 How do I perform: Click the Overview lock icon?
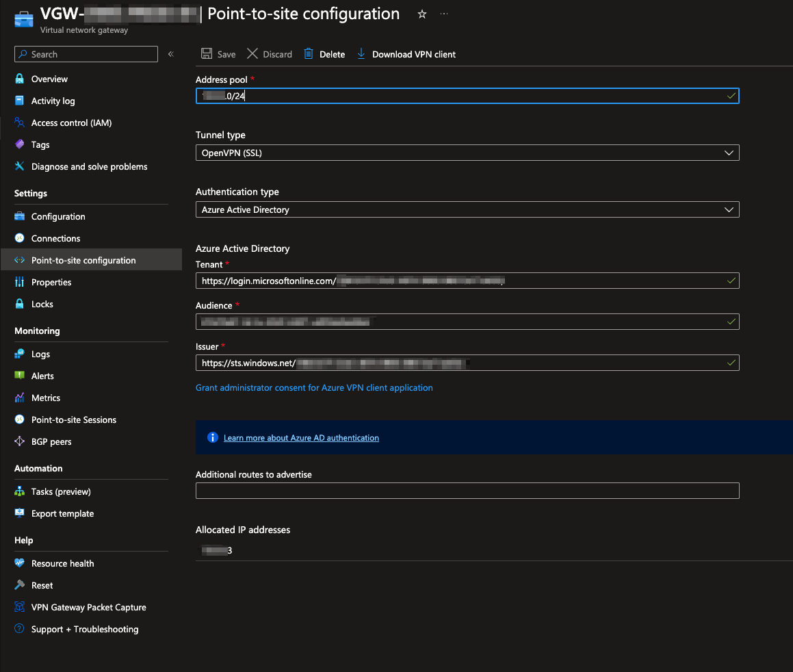click(x=19, y=79)
